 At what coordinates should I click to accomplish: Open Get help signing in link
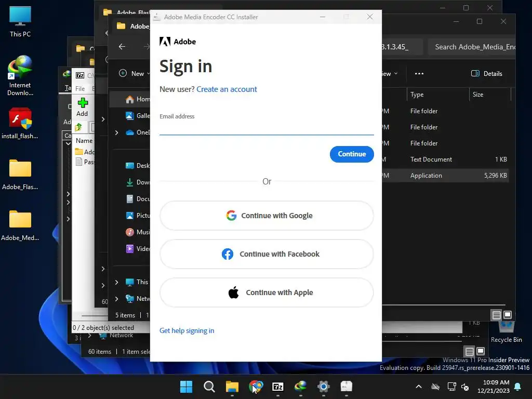coord(187,330)
